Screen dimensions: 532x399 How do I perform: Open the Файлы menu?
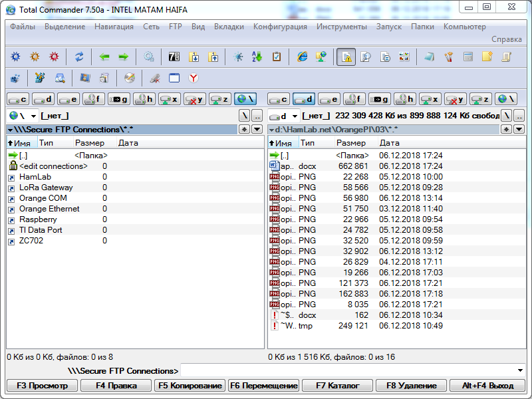[23, 27]
